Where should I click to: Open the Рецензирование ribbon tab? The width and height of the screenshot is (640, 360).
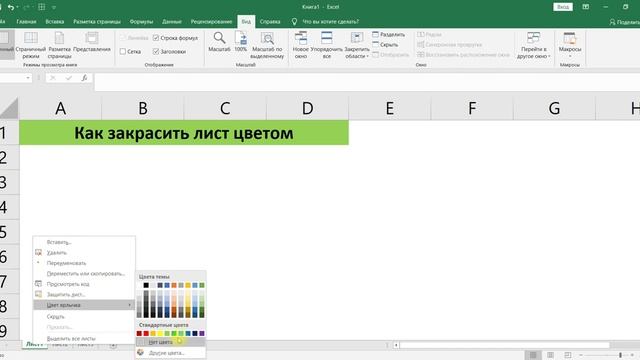pos(211,22)
